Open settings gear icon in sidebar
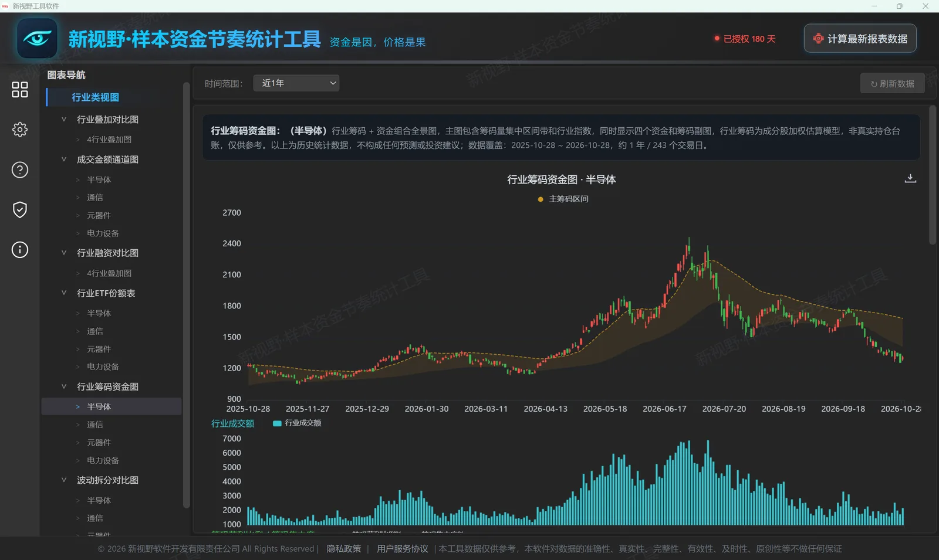Screen dimensions: 939x560 coord(20,130)
